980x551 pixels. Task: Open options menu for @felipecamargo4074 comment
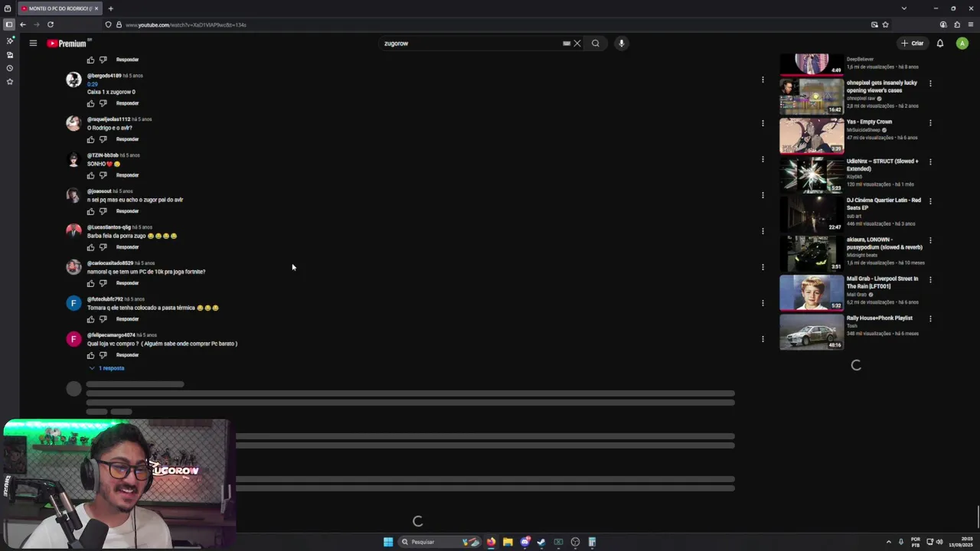pos(763,339)
